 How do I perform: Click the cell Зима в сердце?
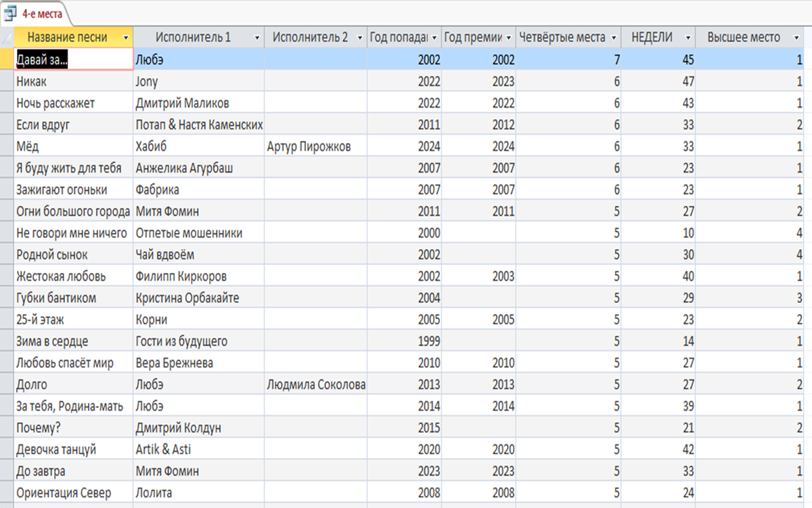pyautogui.click(x=73, y=341)
